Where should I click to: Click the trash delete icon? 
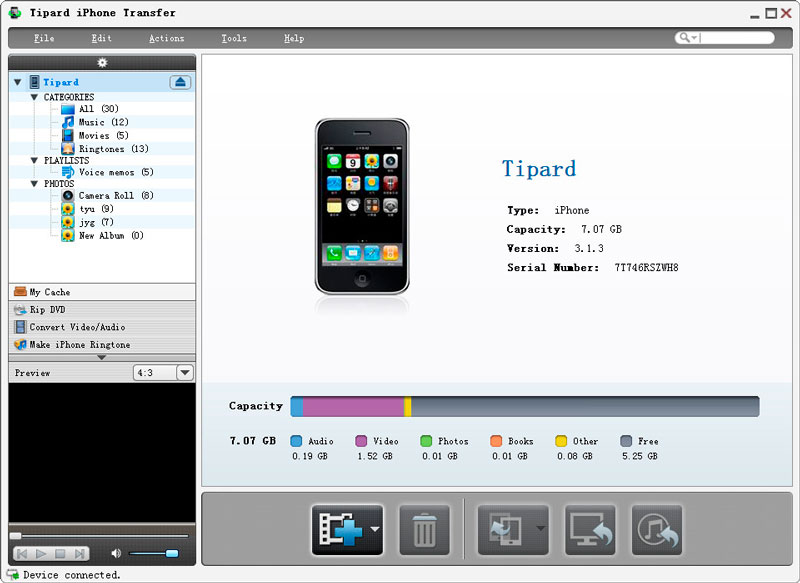(424, 530)
